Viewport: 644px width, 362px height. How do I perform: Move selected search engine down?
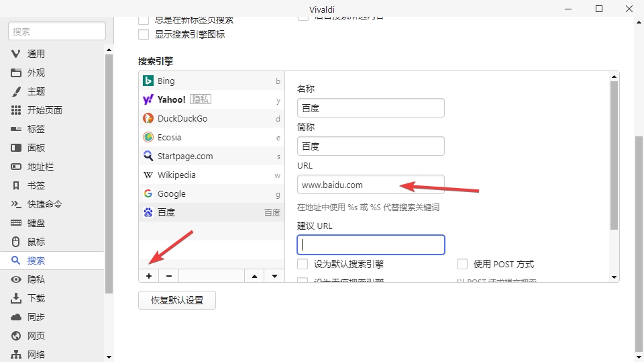point(275,276)
